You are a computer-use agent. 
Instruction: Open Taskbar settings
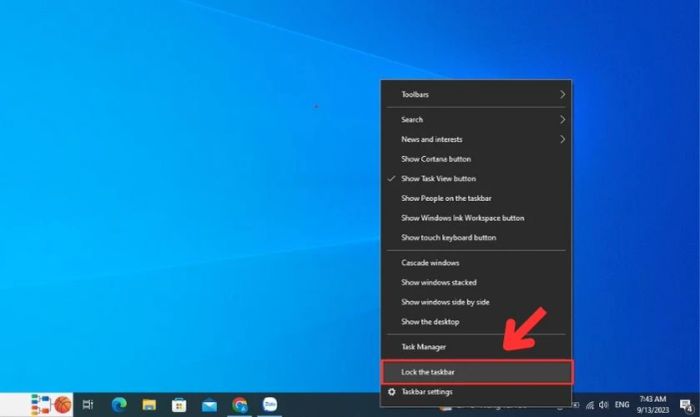(x=427, y=392)
